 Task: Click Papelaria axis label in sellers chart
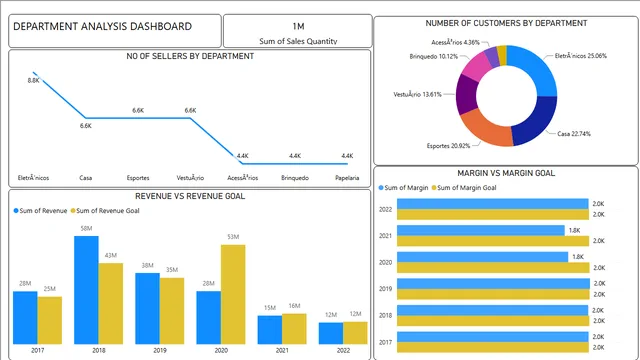[347, 178]
